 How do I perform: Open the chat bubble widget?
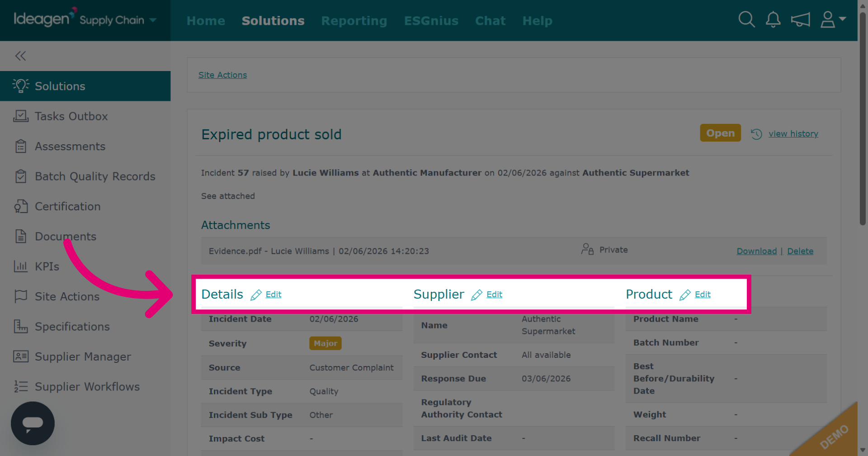33,423
